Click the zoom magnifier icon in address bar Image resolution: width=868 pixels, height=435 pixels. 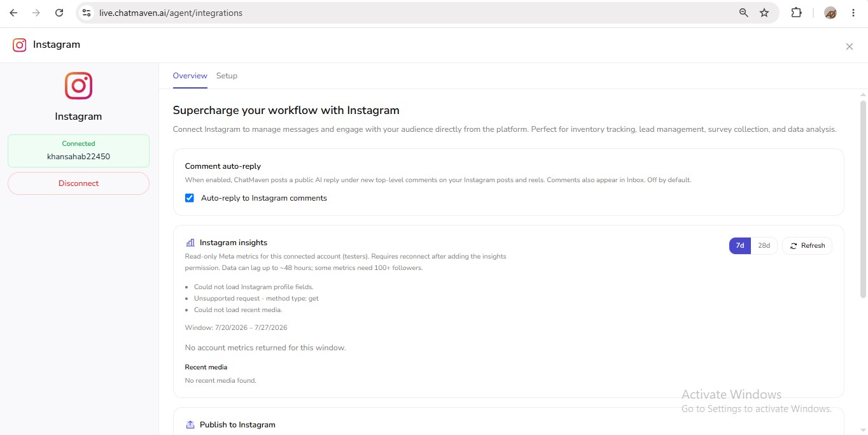point(743,13)
